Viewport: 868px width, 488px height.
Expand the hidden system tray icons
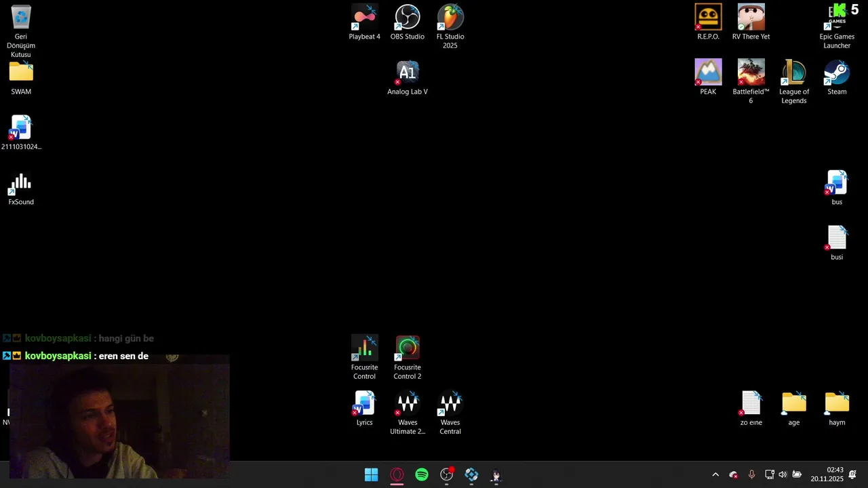pyautogui.click(x=715, y=475)
